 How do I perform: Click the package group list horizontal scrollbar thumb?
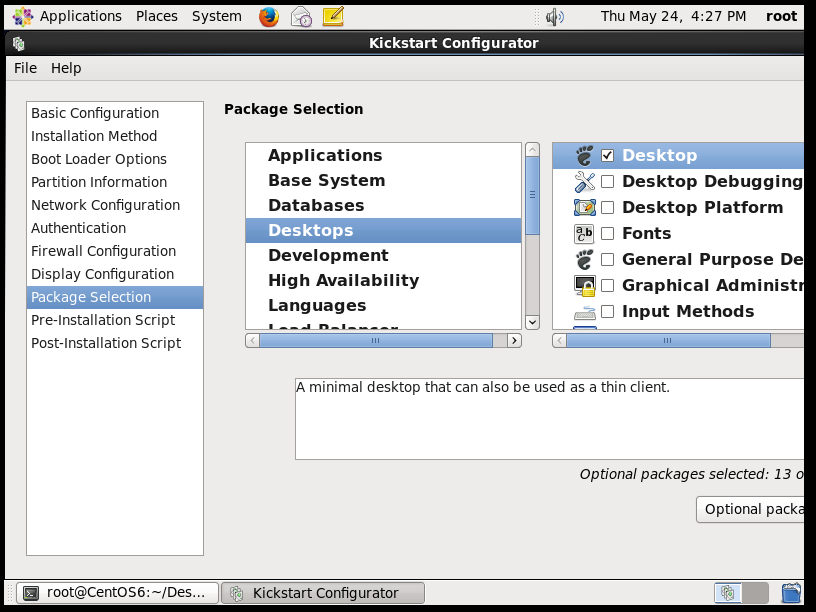[668, 340]
